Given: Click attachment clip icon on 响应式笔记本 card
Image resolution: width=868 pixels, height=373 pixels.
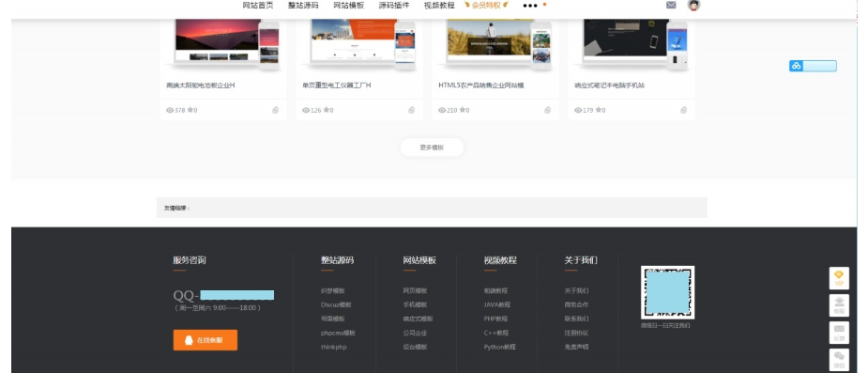Looking at the screenshot, I should (684, 110).
